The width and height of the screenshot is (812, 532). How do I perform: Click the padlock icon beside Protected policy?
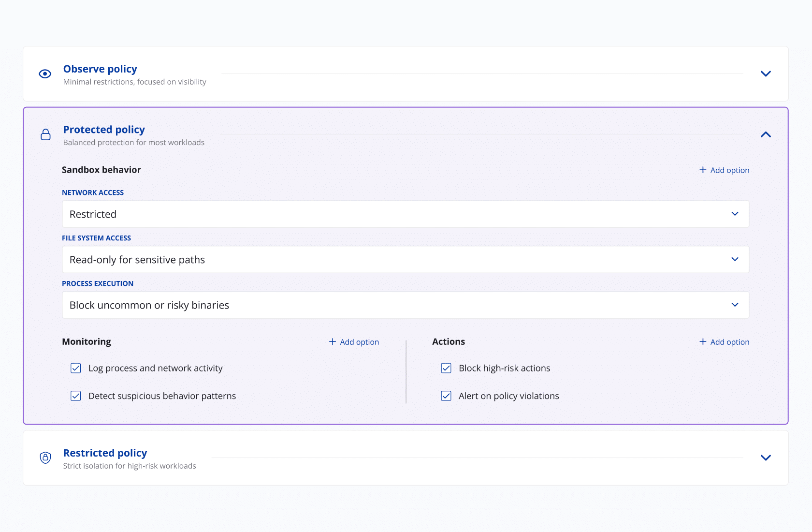(45, 134)
